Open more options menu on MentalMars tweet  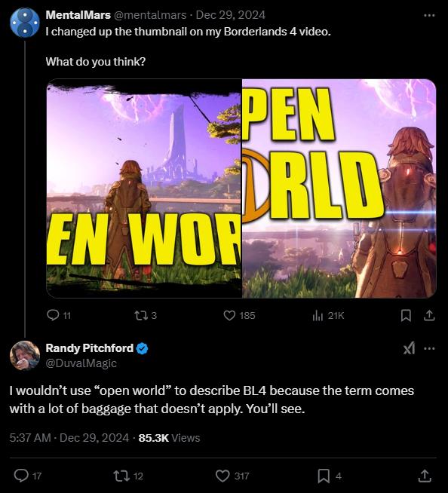(429, 15)
